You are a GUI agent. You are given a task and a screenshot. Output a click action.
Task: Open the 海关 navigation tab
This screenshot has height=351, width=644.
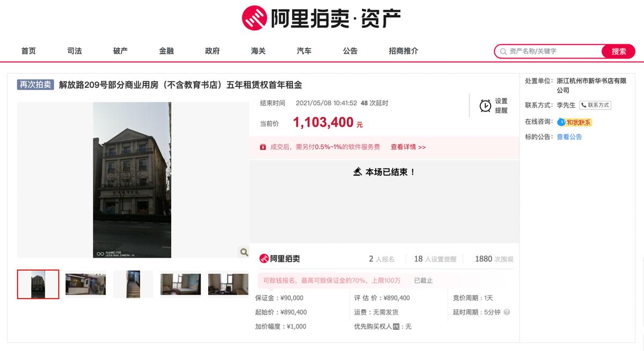[x=258, y=51]
